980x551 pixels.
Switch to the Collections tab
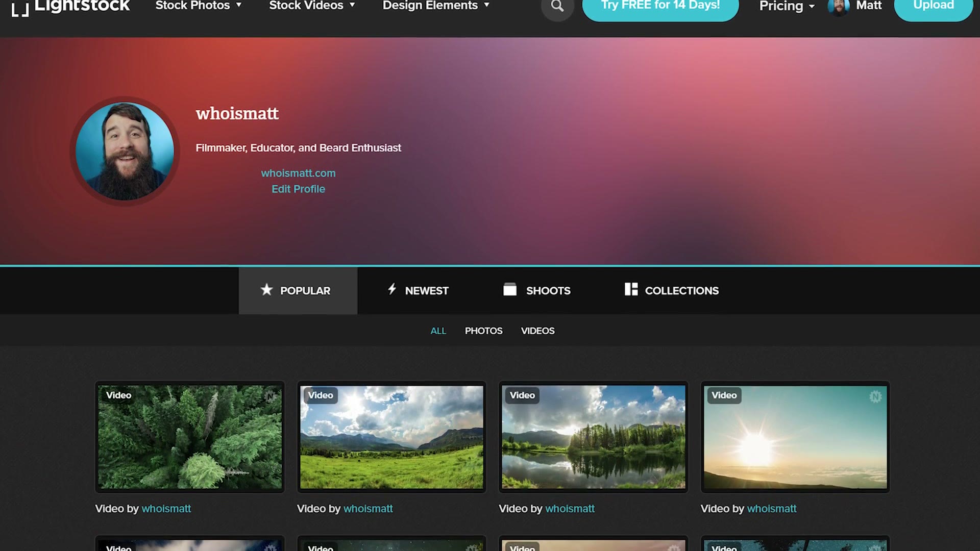point(672,290)
